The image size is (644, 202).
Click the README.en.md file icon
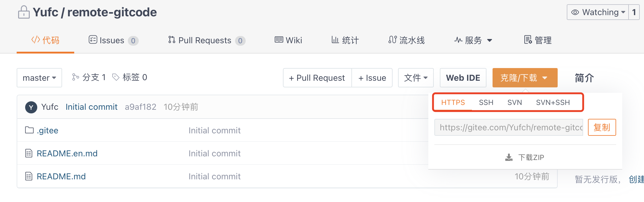click(29, 153)
